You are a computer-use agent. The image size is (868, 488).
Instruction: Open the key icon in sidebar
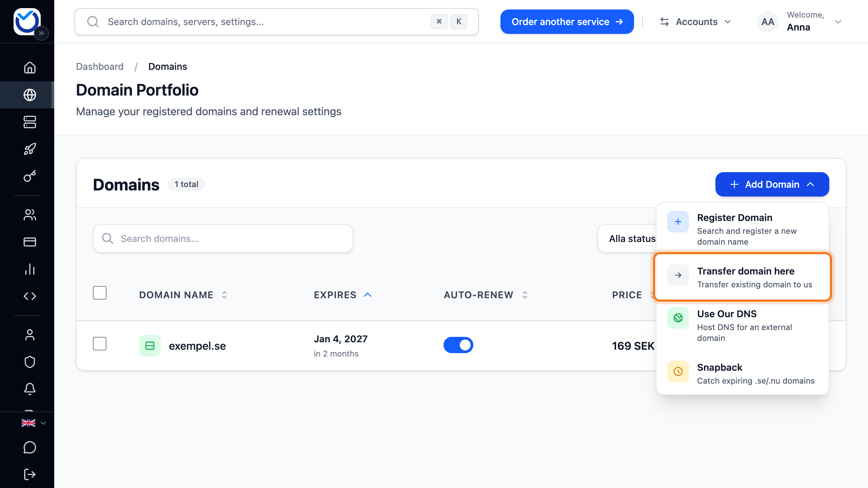[30, 176]
